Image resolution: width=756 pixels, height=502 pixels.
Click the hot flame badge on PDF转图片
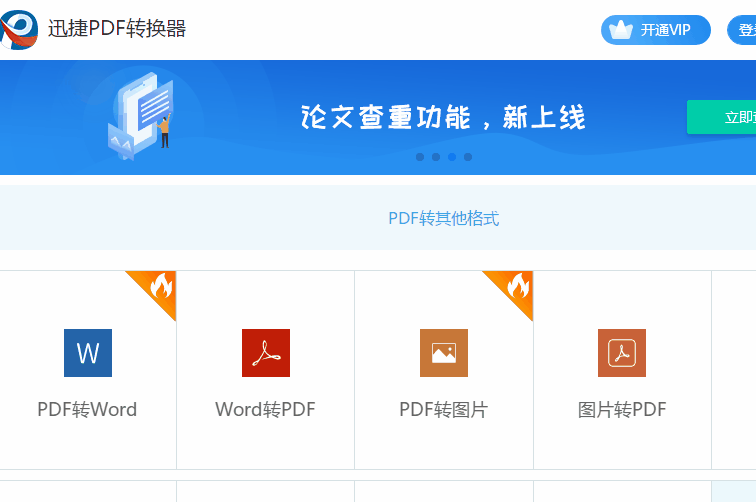tap(516, 287)
